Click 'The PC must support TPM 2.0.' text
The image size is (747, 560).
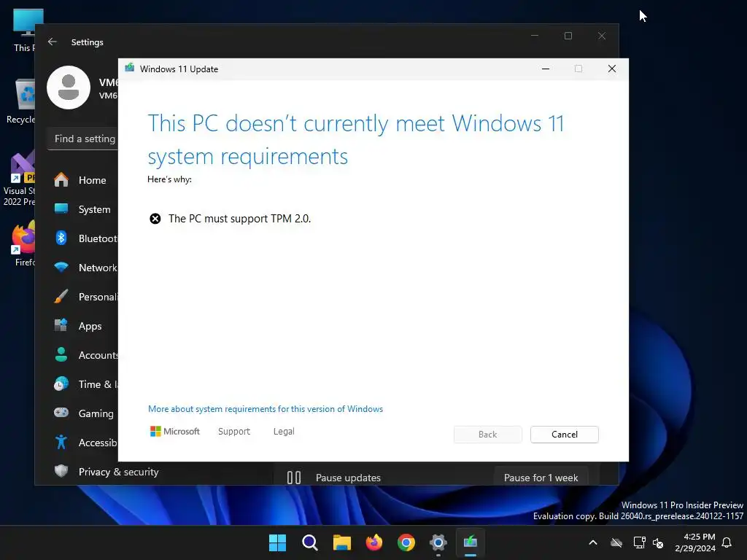point(239,219)
